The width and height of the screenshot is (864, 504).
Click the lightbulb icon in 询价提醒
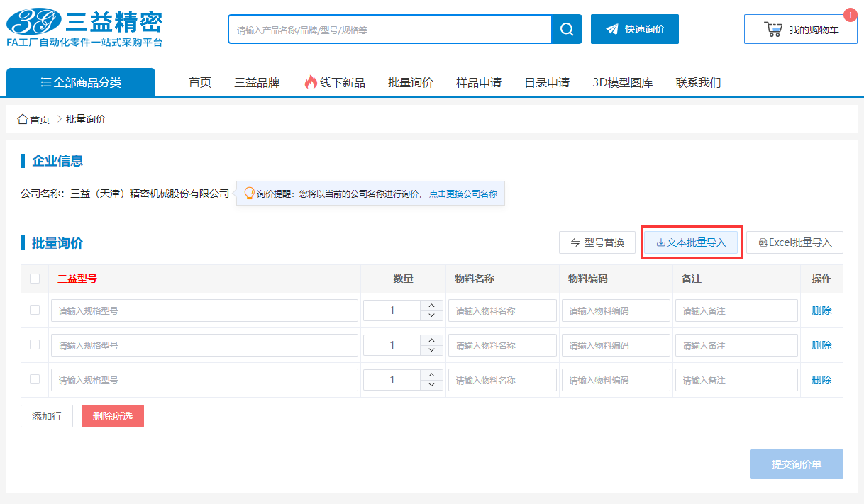[249, 193]
